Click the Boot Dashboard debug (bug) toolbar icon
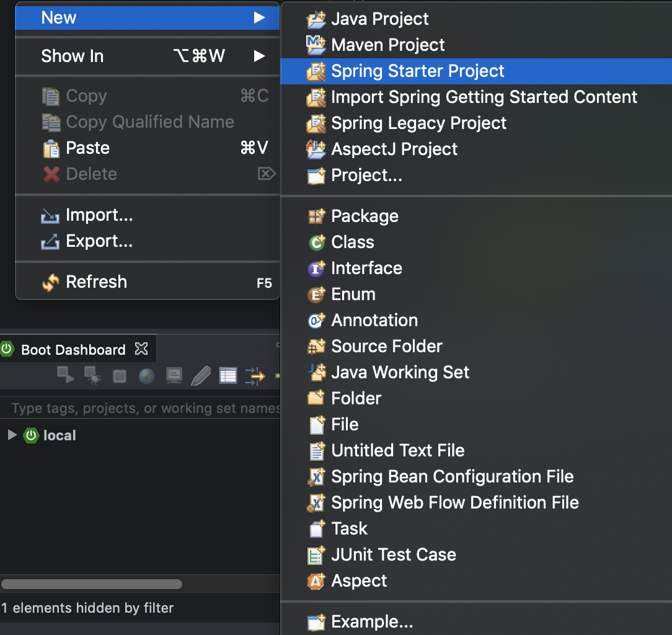 [92, 376]
